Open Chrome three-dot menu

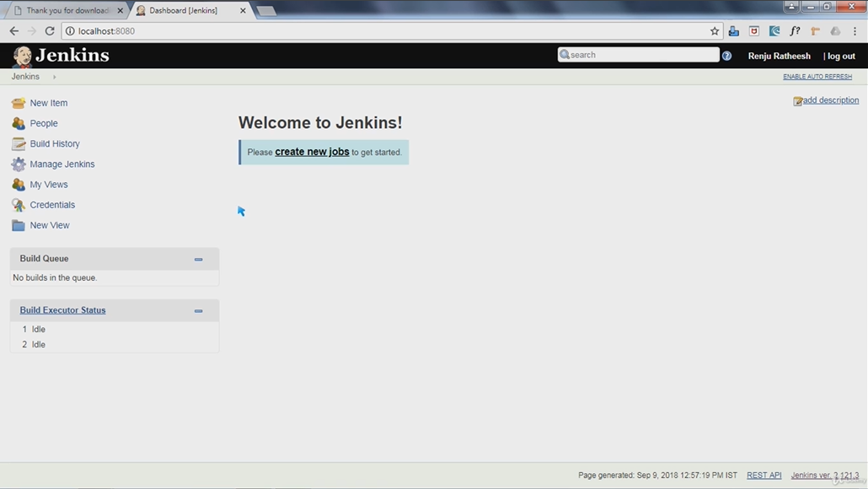(x=855, y=31)
